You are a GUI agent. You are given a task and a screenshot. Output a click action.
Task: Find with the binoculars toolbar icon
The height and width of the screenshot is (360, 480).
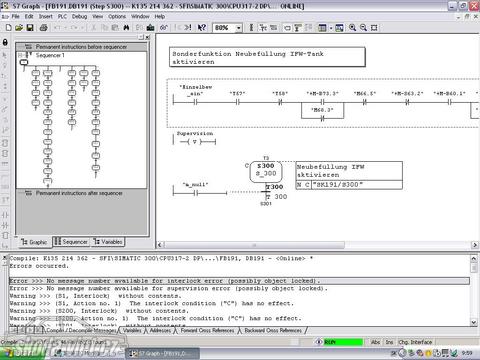click(x=126, y=28)
